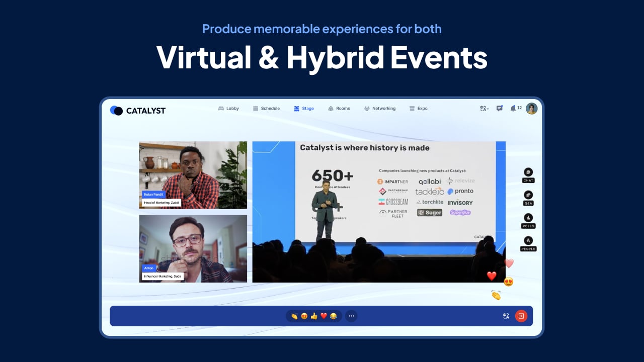Viewport: 644px width, 362px height.
Task: Open messages icon in top bar
Action: (499, 108)
